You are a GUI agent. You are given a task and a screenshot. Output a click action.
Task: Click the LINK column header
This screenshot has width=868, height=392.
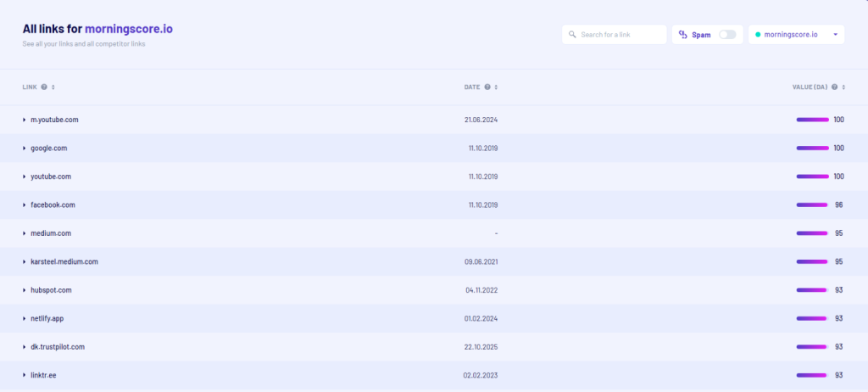click(30, 87)
